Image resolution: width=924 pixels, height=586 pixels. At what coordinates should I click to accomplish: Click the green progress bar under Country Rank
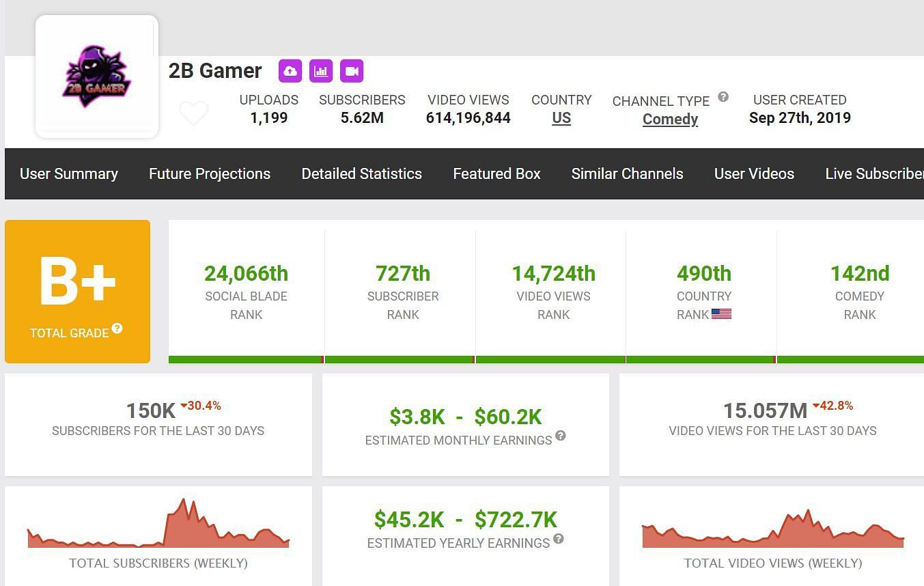701,359
